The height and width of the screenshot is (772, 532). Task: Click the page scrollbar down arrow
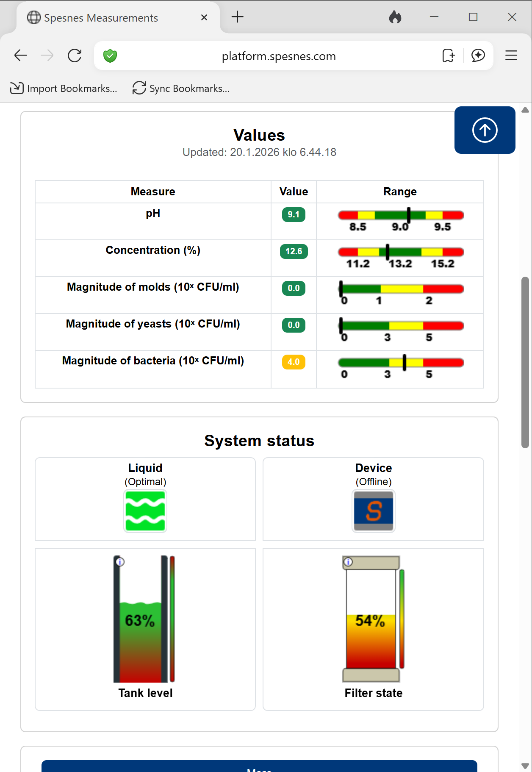525,766
